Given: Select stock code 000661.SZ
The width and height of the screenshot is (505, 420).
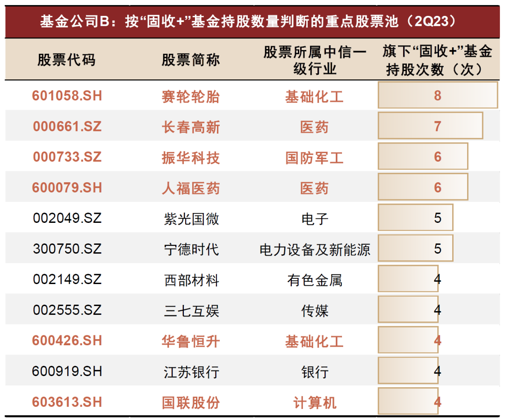Looking at the screenshot, I should coord(67,126).
